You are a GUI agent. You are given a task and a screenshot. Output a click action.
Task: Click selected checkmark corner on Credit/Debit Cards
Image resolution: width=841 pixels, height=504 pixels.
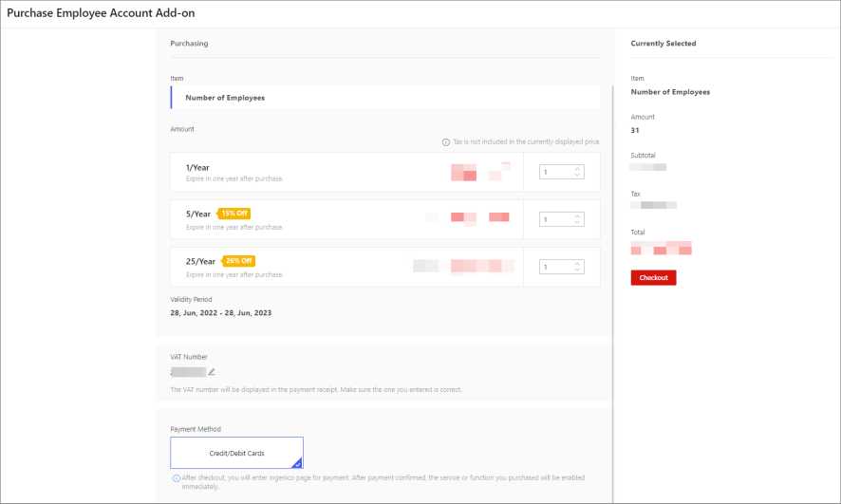click(297, 463)
